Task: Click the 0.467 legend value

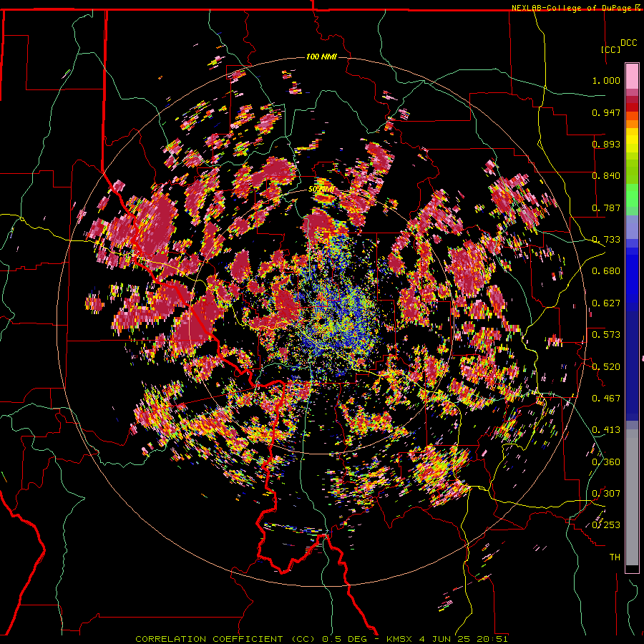Action: pos(606,399)
